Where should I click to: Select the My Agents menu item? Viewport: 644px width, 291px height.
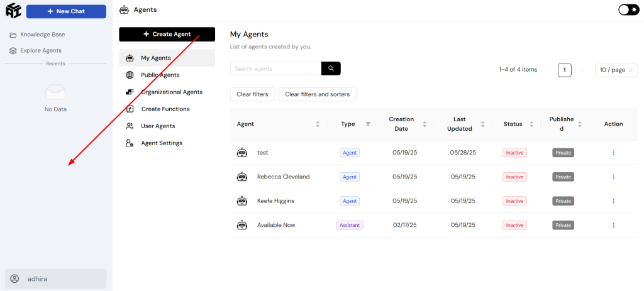pos(167,58)
